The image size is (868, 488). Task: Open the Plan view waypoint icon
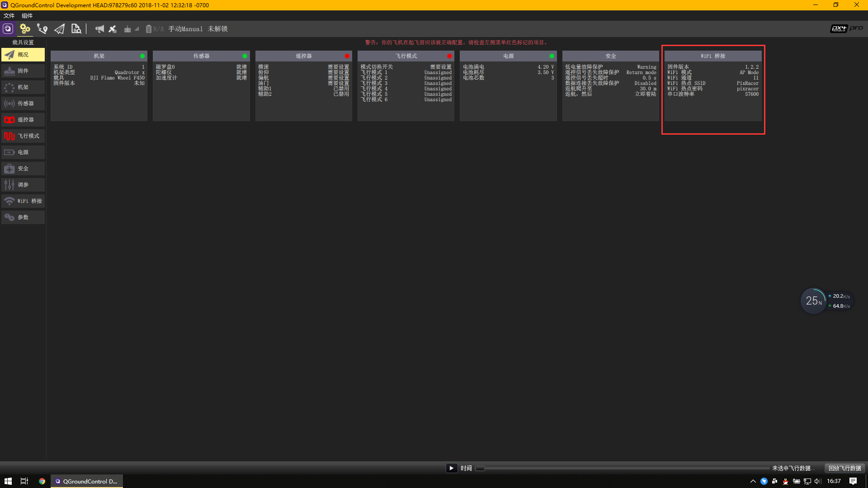(42, 29)
